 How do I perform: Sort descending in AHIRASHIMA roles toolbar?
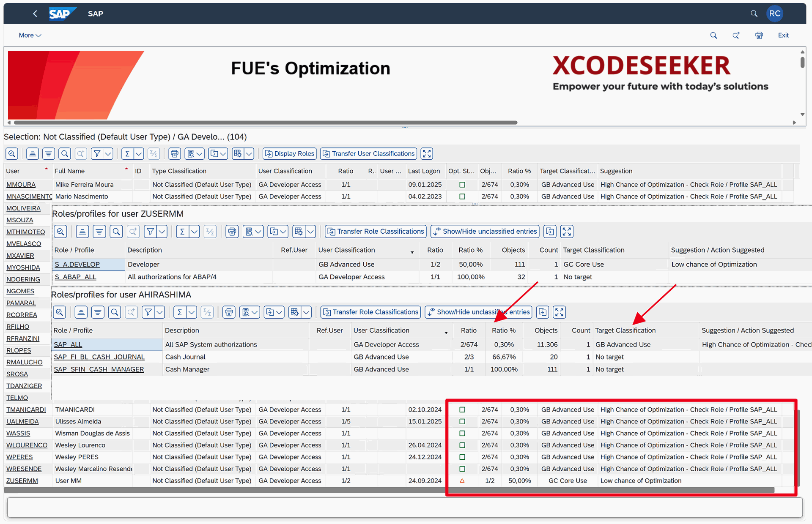[x=98, y=312]
